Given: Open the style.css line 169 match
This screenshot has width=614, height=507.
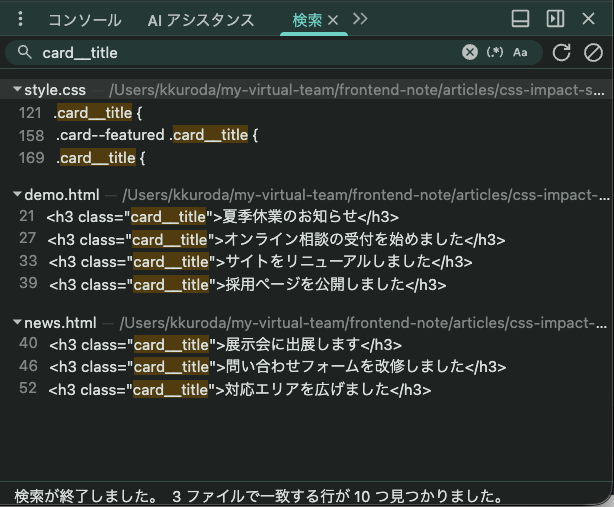Looking at the screenshot, I should (x=307, y=158).
